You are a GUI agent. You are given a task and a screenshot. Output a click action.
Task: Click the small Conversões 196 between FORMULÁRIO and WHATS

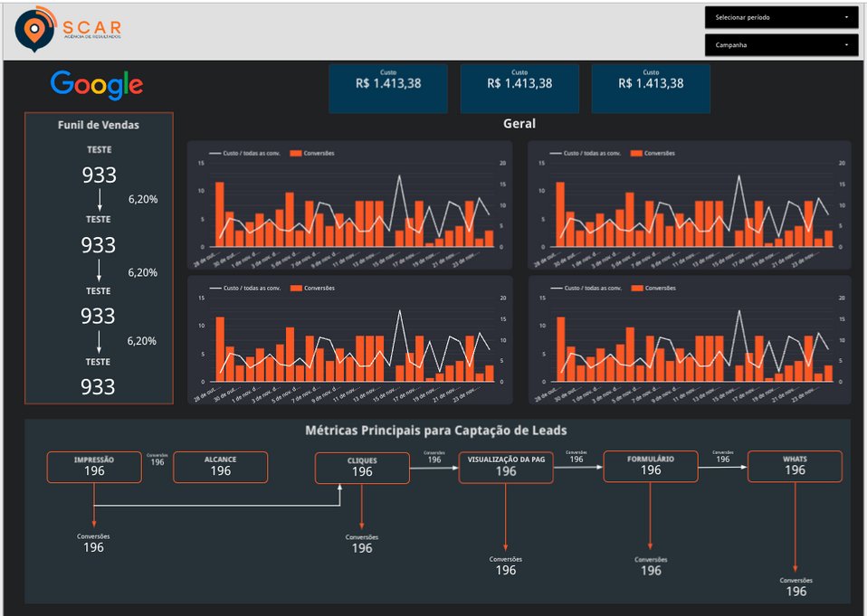[x=723, y=456]
